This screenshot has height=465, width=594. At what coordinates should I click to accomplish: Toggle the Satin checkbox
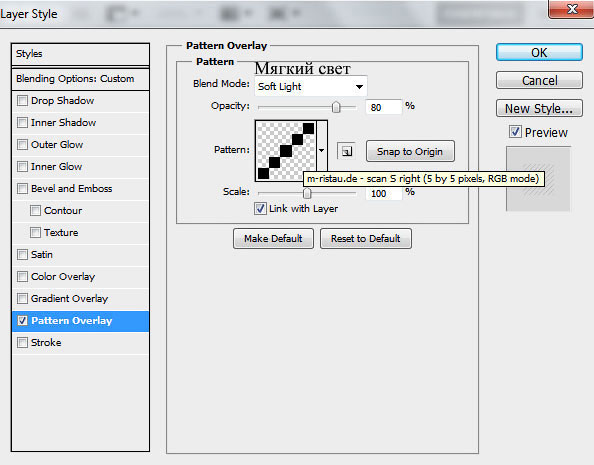22,254
